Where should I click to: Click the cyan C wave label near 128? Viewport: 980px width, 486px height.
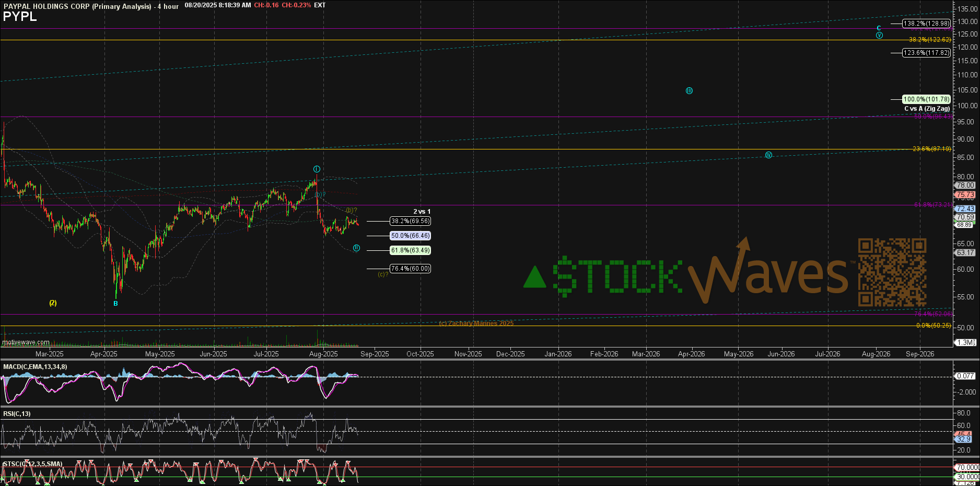coord(879,28)
